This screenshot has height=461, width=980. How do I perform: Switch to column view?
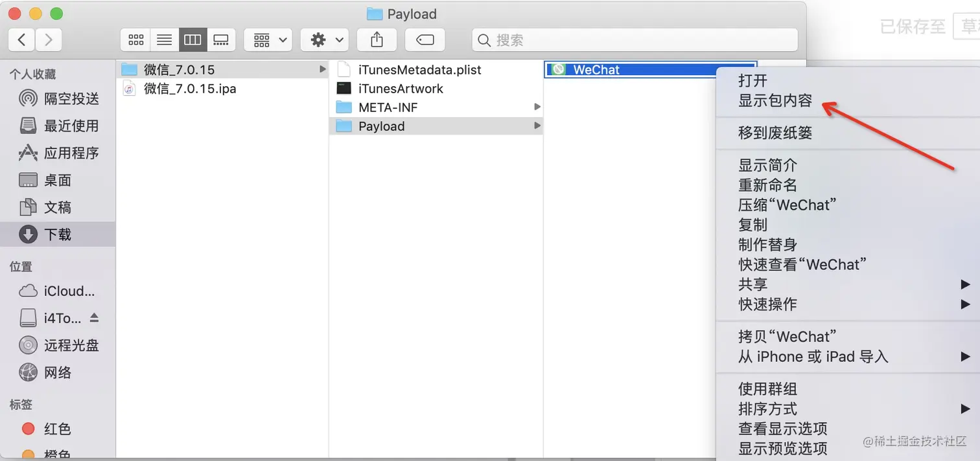[x=192, y=40]
